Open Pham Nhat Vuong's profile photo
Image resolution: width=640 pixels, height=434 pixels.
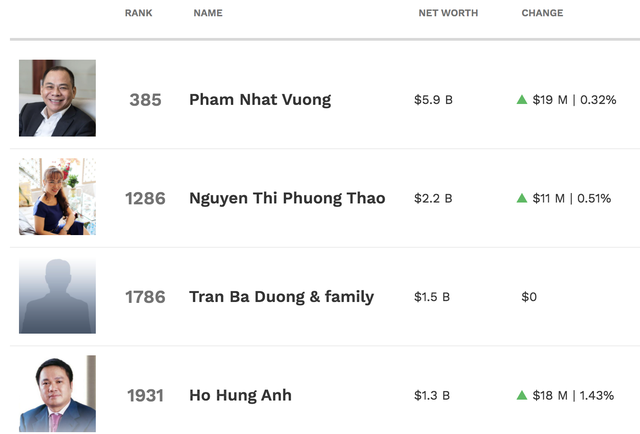58,98
